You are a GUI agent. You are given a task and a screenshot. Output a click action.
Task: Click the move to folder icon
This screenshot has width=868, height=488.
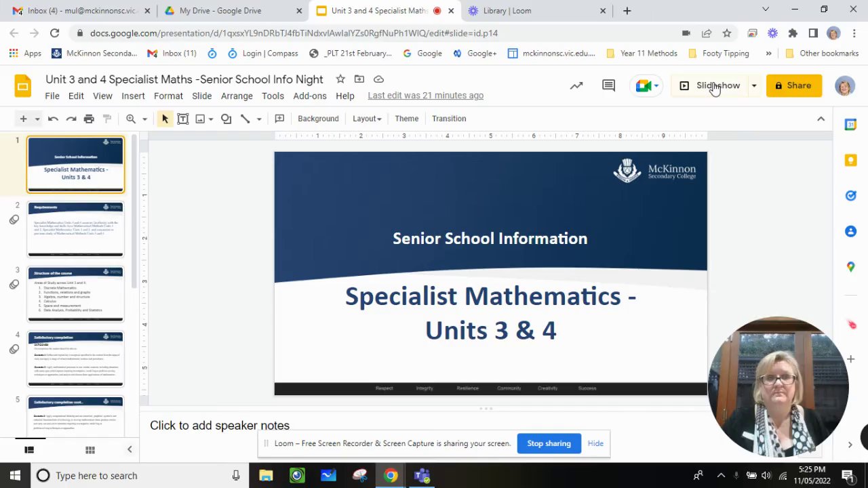(359, 79)
